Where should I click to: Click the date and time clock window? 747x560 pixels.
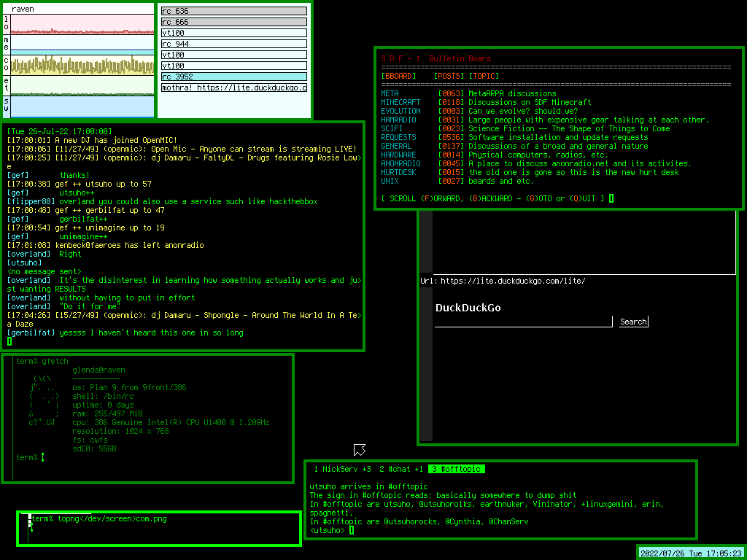(x=691, y=553)
